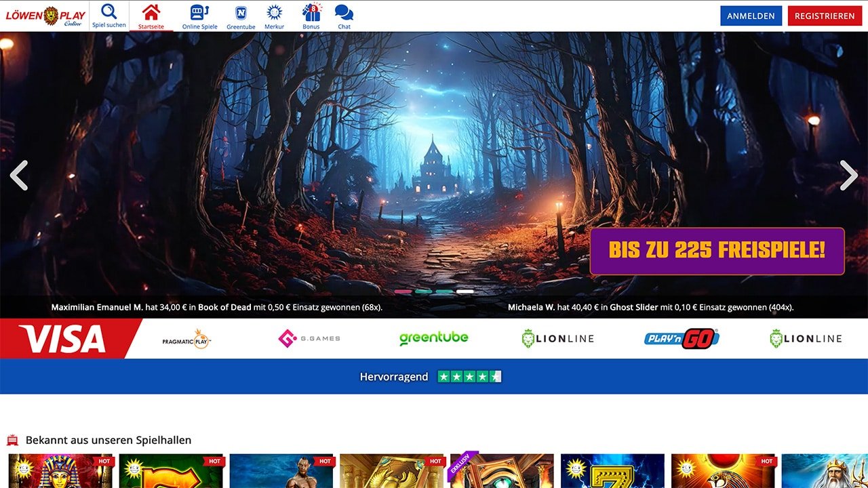Viewport: 868px width, 488px height.
Task: Start a conversation via the Chat bubble icon
Action: click(x=344, y=12)
